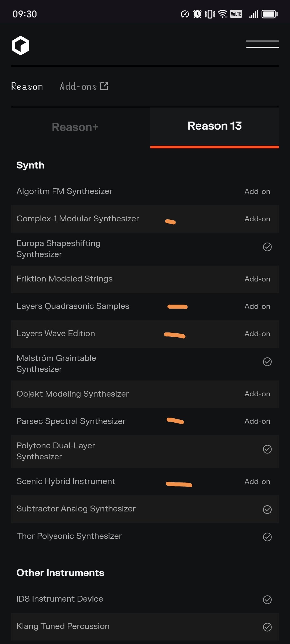Click the Reason logo icon
The width and height of the screenshot is (290, 644).
tap(20, 45)
